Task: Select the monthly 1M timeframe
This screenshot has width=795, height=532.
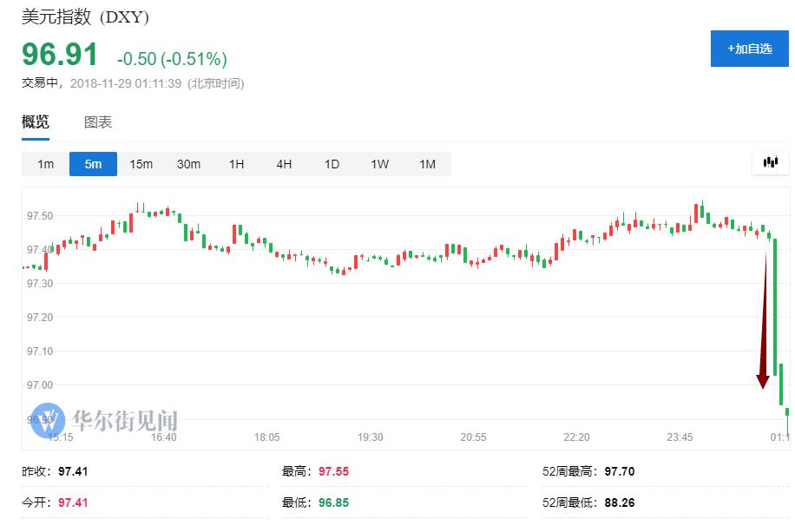Action: coord(427,164)
